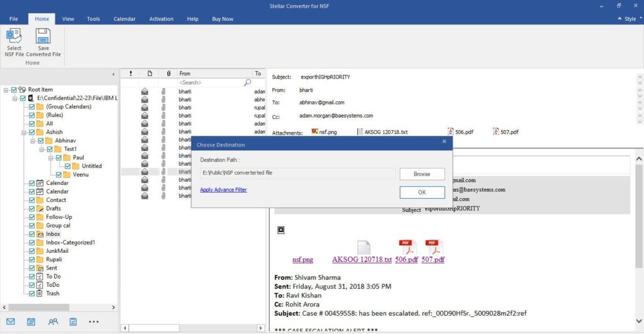Open the 506.pdf attachment in header
This screenshot has width=644, height=334.
coord(460,132)
